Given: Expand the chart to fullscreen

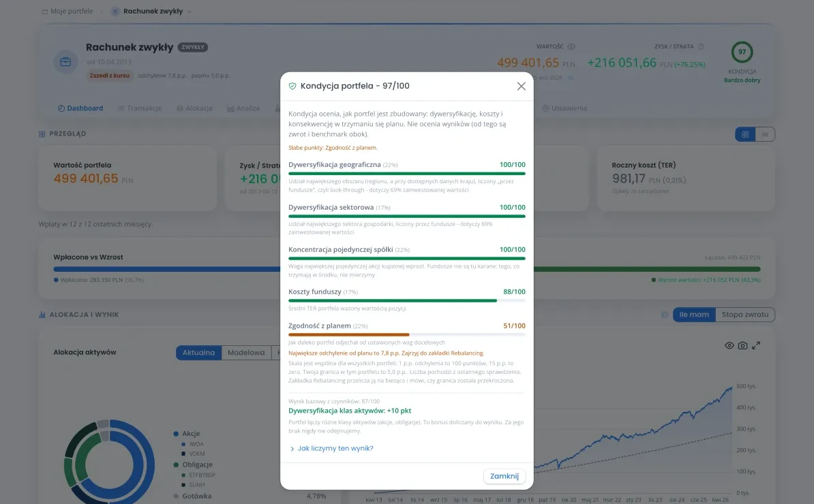Looking at the screenshot, I should 756,345.
